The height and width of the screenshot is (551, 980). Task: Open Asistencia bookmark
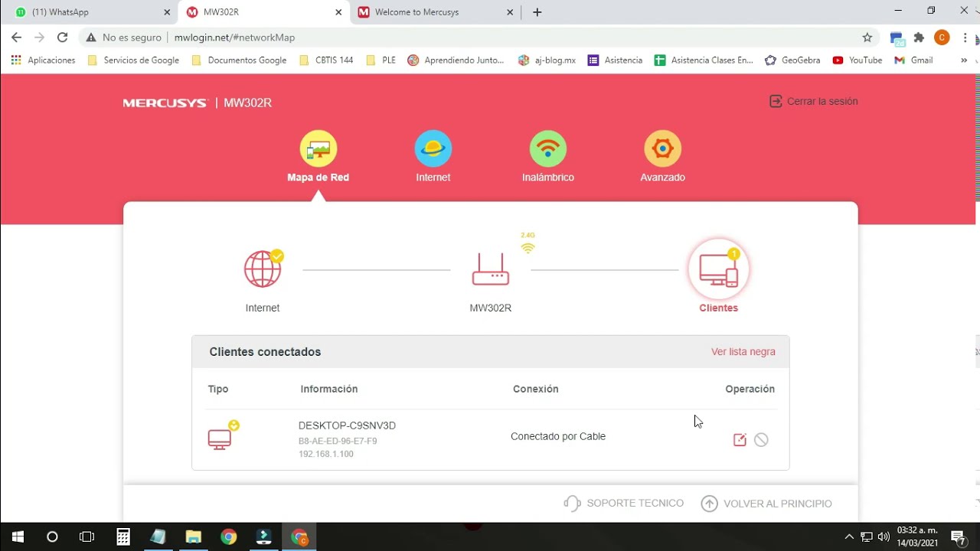click(615, 60)
